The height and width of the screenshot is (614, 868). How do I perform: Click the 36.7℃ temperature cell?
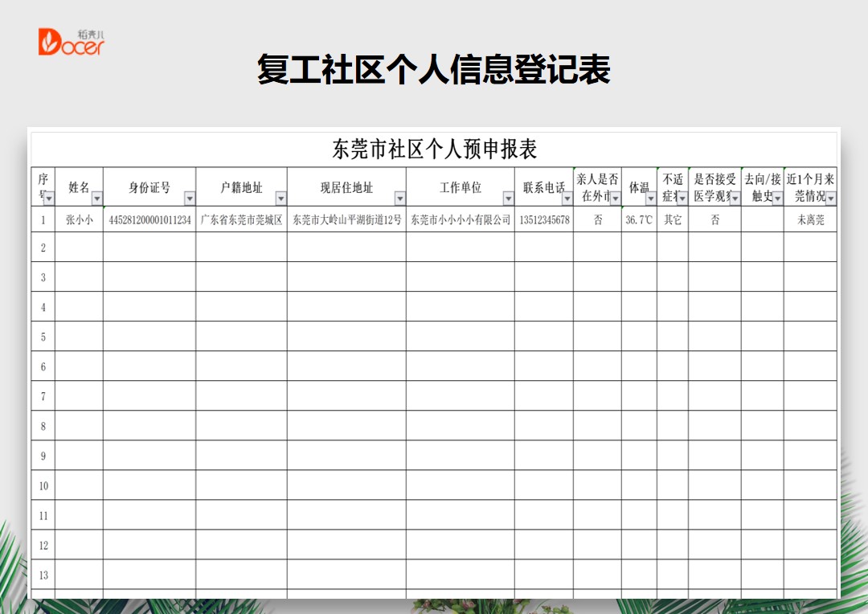639,218
